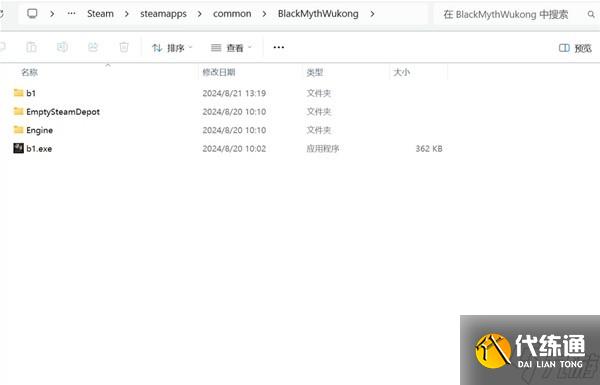Click the This PC monitor icon in address bar
This screenshot has height=385, width=600.
pos(33,14)
